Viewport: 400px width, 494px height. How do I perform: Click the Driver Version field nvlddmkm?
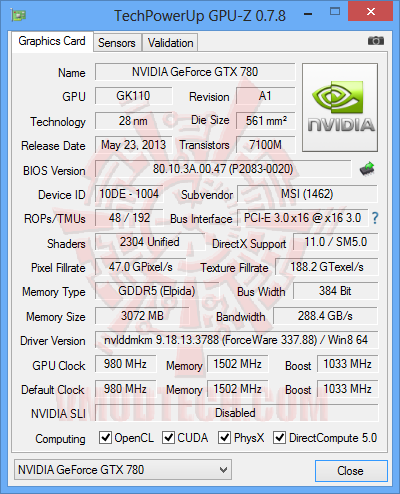[237, 340]
